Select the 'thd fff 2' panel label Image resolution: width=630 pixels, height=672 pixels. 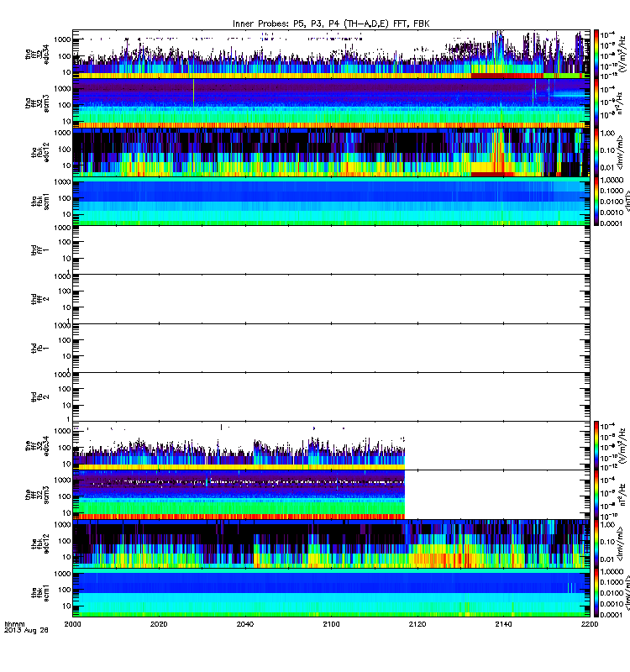[x=40, y=299]
